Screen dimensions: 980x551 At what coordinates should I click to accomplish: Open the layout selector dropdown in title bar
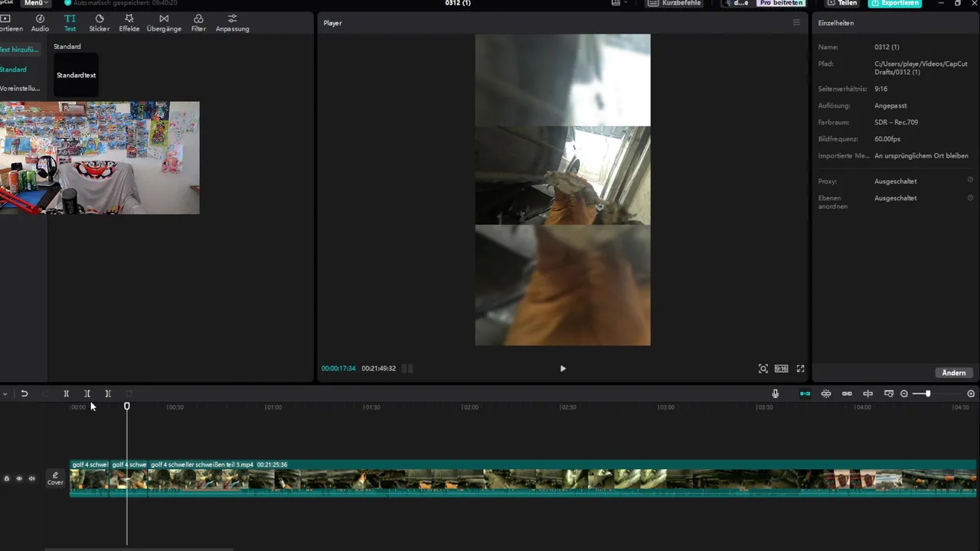(x=619, y=3)
